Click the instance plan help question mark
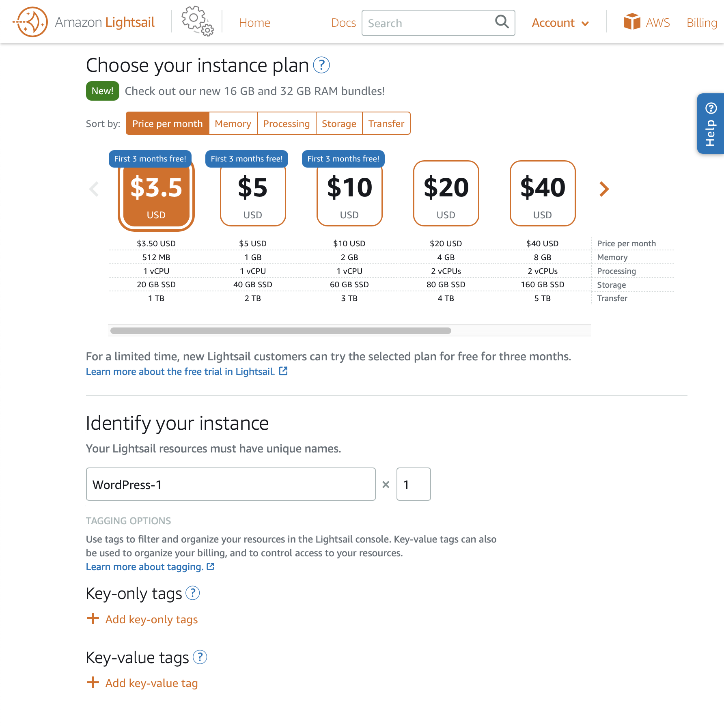724x728 pixels. (321, 65)
